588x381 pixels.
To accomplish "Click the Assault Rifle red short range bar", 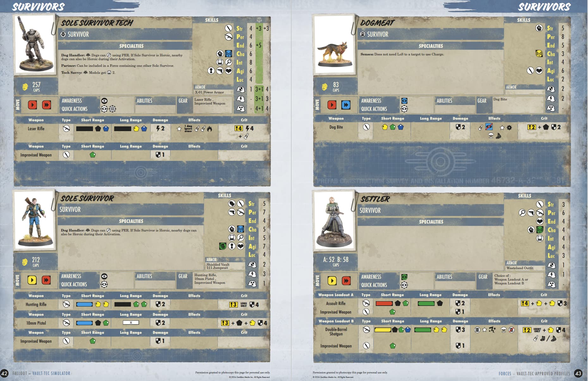I will 384,303.
